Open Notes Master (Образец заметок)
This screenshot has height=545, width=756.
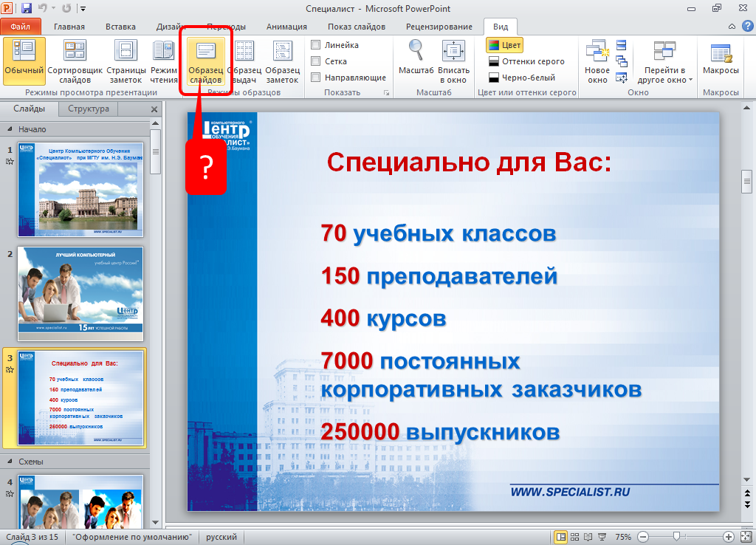[282, 61]
